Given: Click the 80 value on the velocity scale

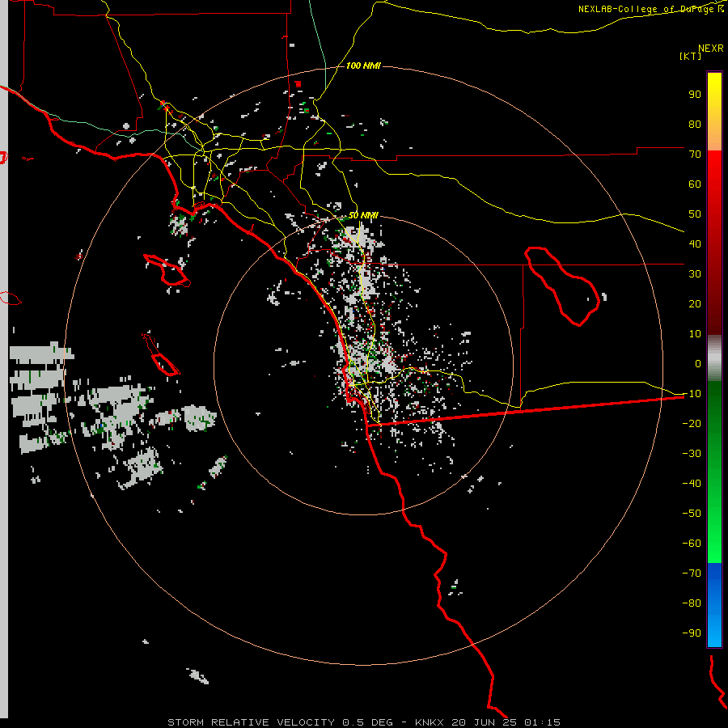Looking at the screenshot, I should (x=695, y=125).
